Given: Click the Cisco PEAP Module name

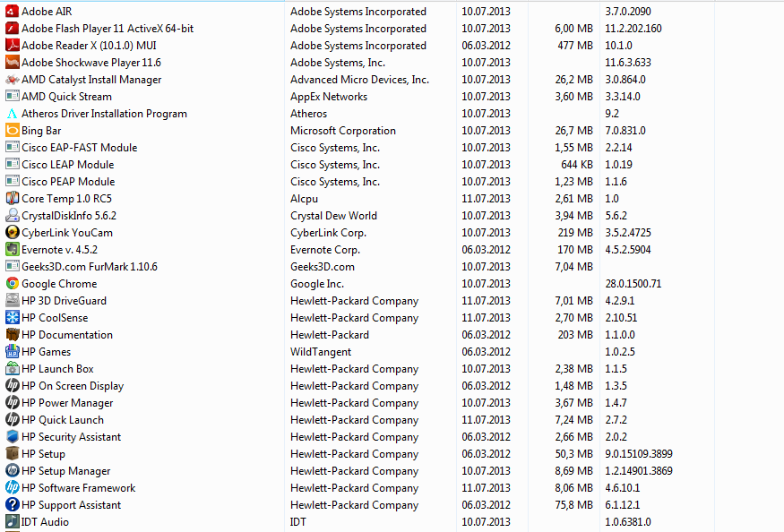Looking at the screenshot, I should [68, 182].
